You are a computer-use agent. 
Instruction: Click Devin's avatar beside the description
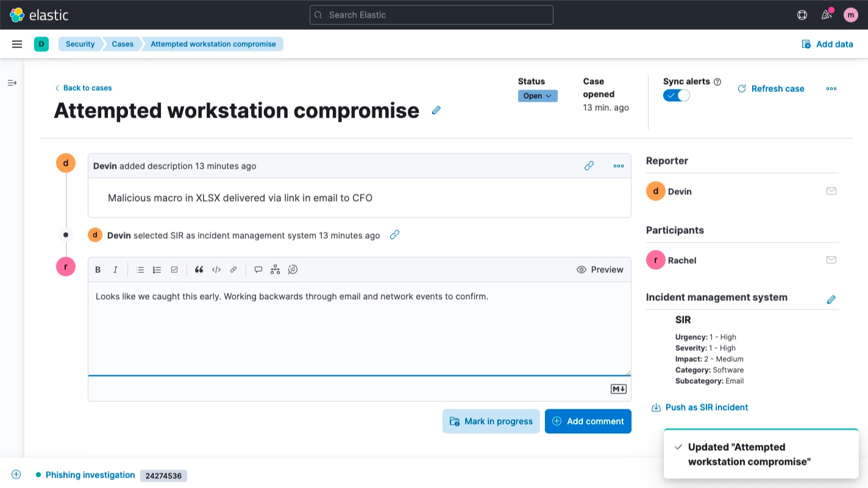tap(66, 163)
